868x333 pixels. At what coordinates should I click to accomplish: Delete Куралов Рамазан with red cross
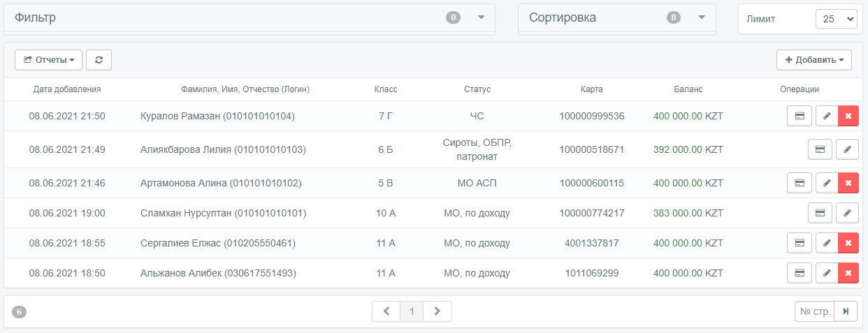pyautogui.click(x=848, y=116)
